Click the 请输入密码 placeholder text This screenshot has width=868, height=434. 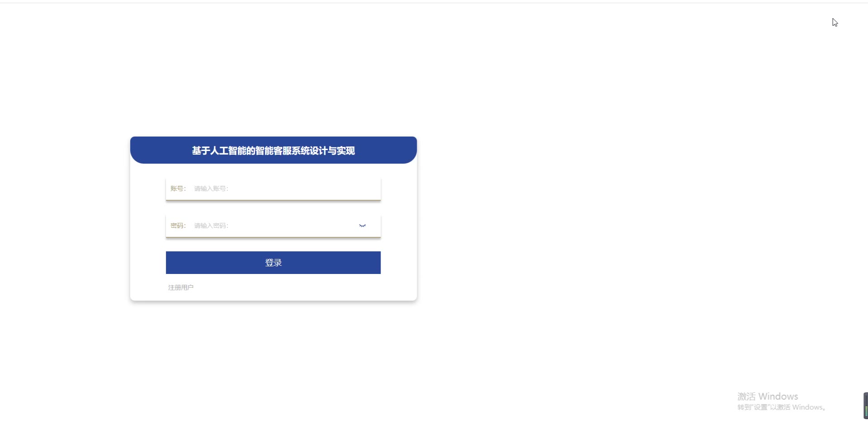coord(211,226)
